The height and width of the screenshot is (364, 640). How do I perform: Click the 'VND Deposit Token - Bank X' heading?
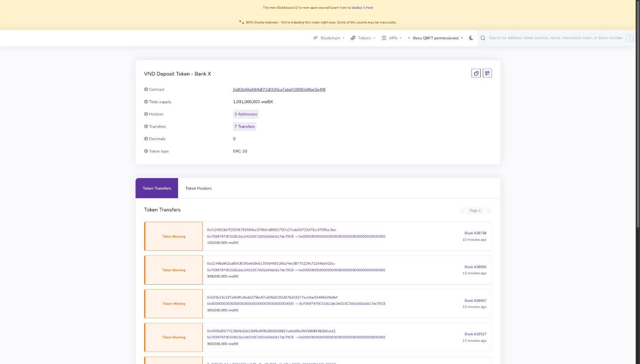pyautogui.click(x=178, y=74)
